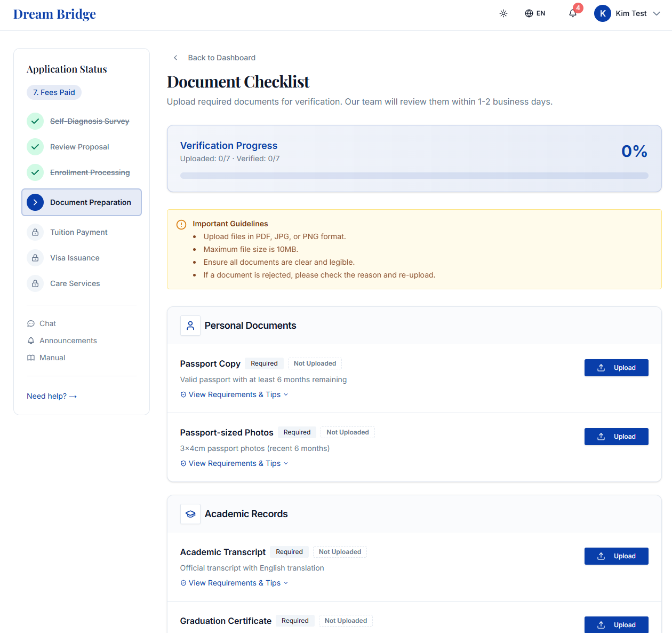Expand View Requirements & Tips for Passport Copy
The height and width of the screenshot is (633, 672).
pyautogui.click(x=234, y=394)
